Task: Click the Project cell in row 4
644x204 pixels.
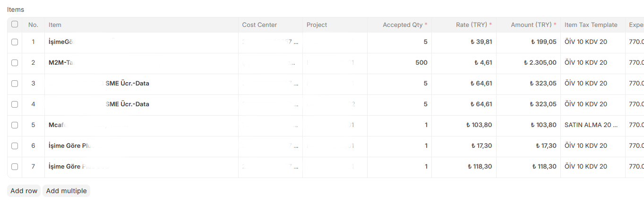Action: [x=335, y=104]
